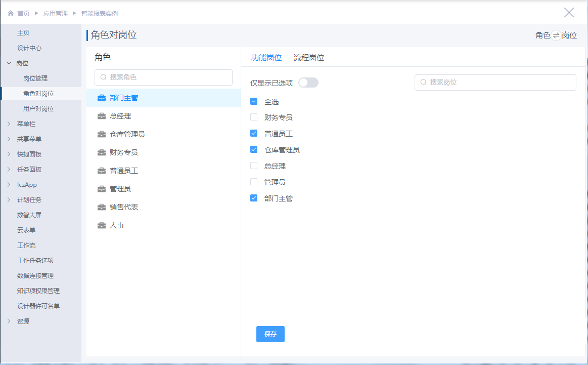This screenshot has width=588, height=365.
Task: Uncheck the 普通员工 position checkbox
Action: click(x=254, y=134)
